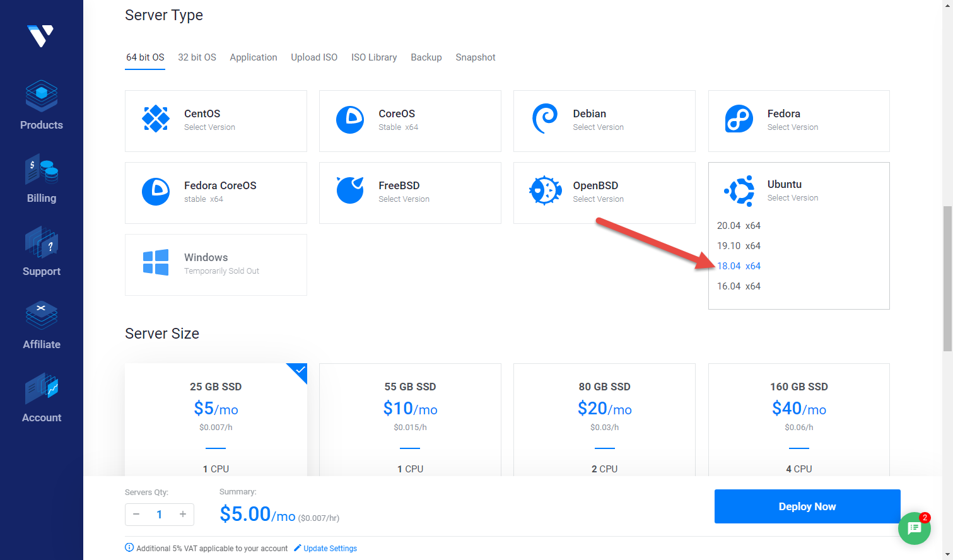Screen dimensions: 953x560
Task: Select the Fedora CoreOS stable x64 card
Action: (216, 193)
